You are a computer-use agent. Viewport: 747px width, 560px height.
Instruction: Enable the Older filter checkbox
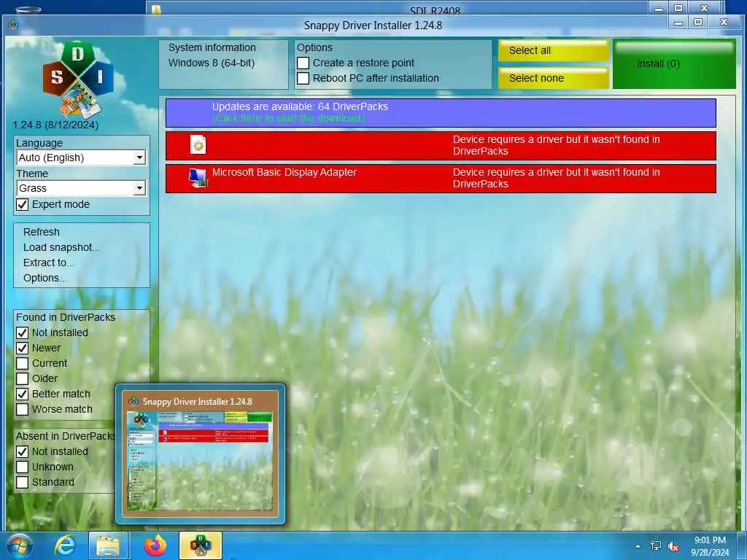pos(23,378)
